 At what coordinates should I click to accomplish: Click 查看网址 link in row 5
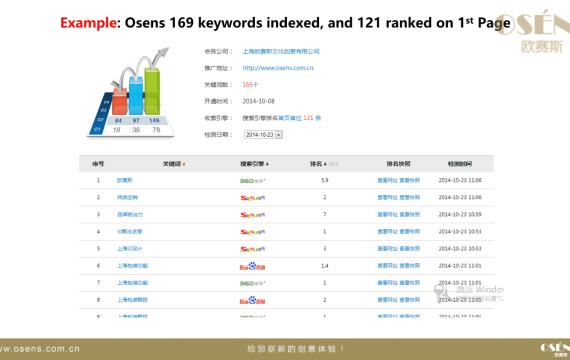point(388,249)
